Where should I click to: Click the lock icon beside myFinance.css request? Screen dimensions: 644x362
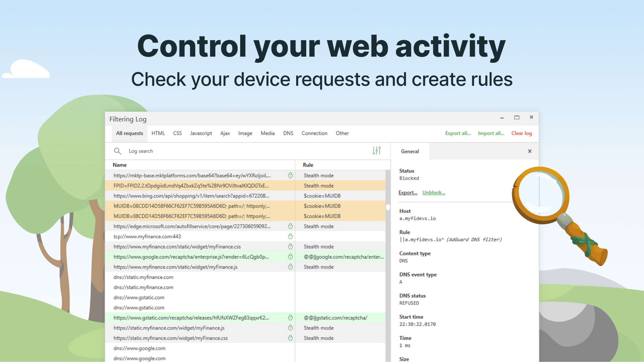(x=290, y=246)
